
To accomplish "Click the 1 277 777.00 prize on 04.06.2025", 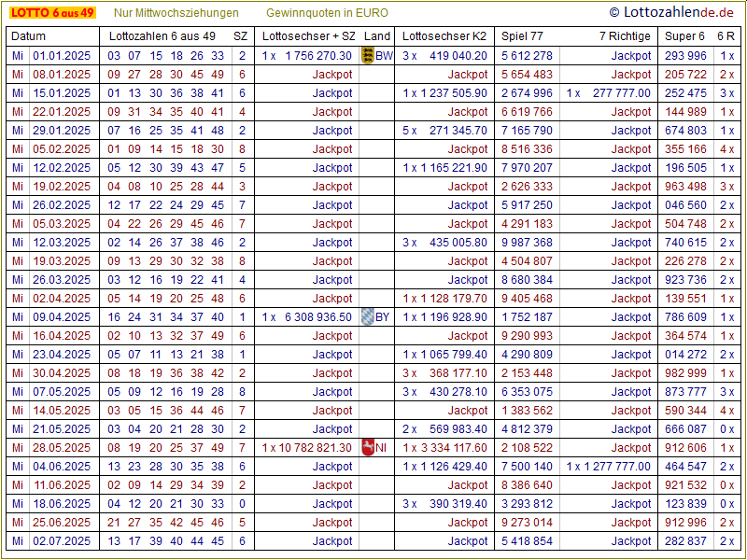I will [x=615, y=467].
